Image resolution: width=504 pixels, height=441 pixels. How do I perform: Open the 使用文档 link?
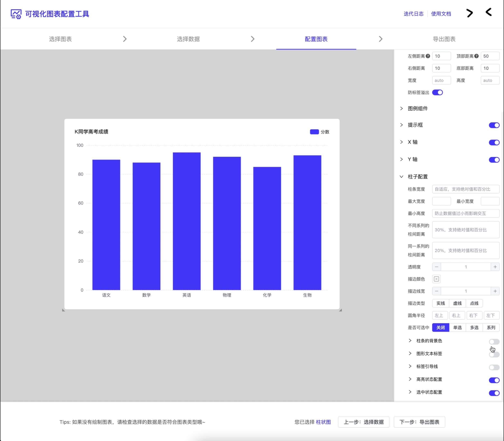pyautogui.click(x=441, y=14)
